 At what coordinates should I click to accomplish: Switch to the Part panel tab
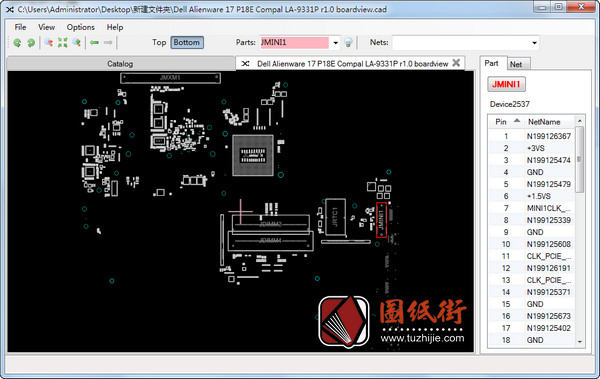(492, 63)
